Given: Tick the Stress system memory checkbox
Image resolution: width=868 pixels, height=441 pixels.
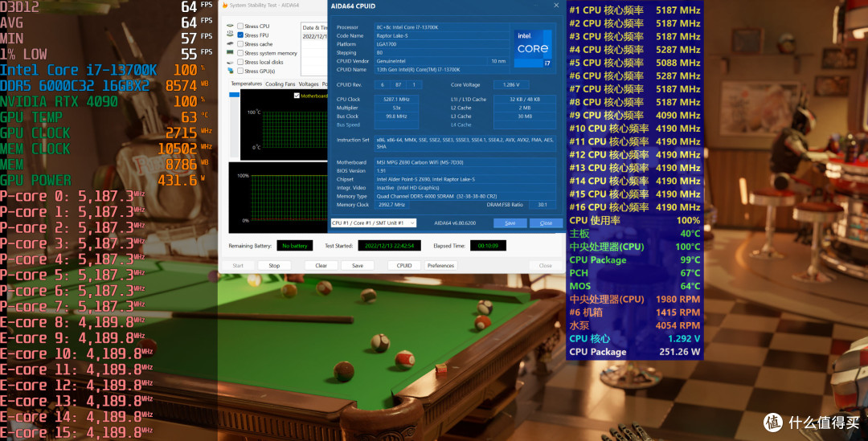Looking at the screenshot, I should pos(240,53).
